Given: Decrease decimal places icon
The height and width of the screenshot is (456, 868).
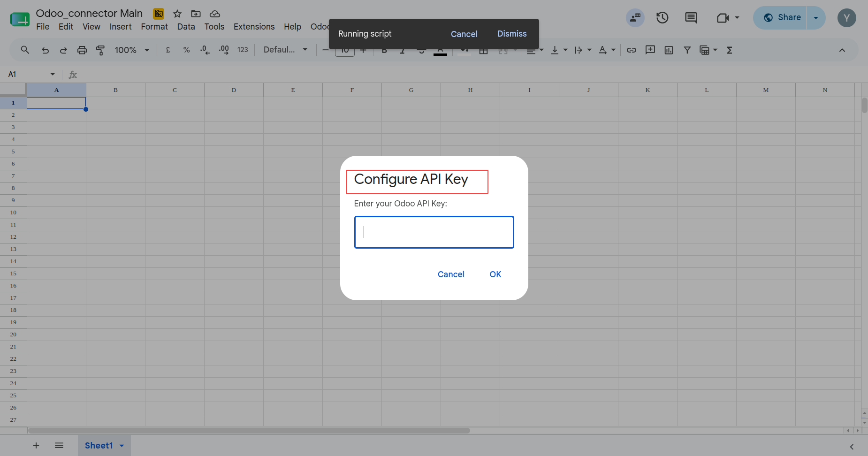Looking at the screenshot, I should 205,50.
